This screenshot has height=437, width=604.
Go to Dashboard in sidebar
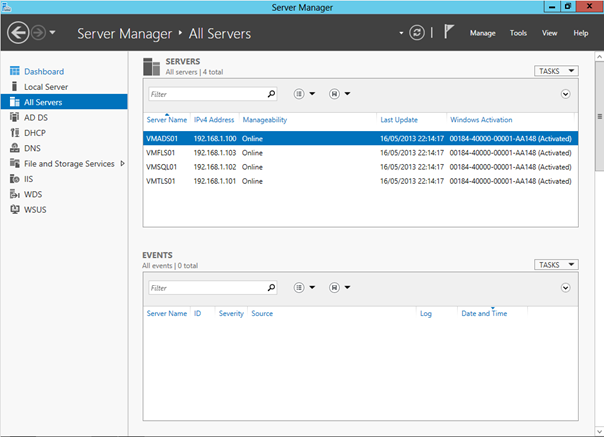click(x=44, y=71)
